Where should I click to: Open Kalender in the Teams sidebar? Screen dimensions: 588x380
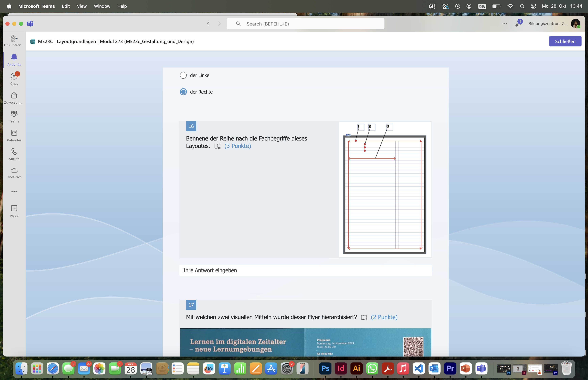[x=14, y=135]
